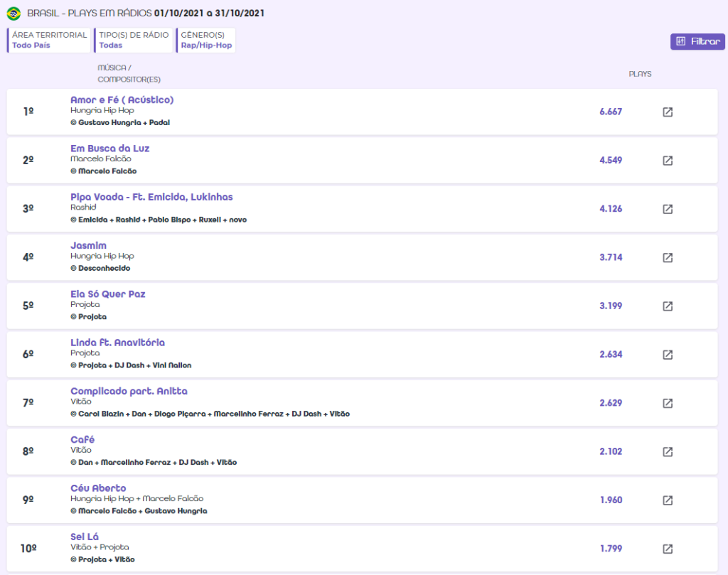Open the Tipo(s) de Rádio filter
Screen dimensions: 728x575
(x=134, y=41)
